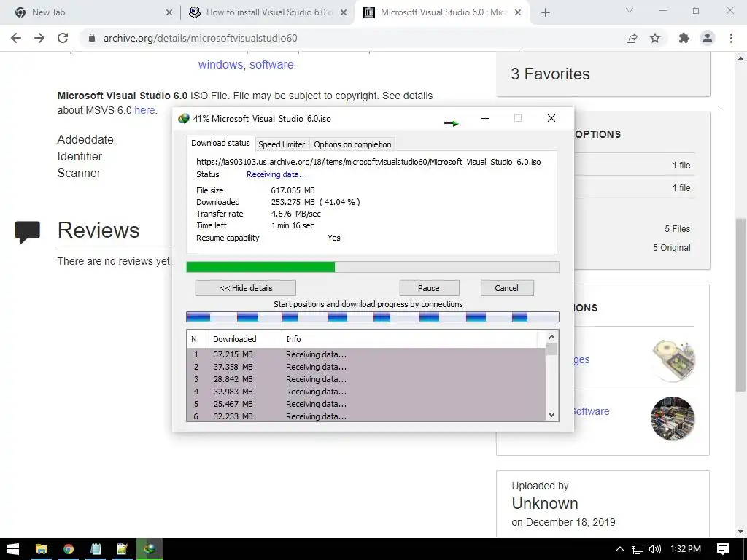Click the taskbar clock showing 1:32 PM
Screen dimensions: 747x560
[686, 549]
